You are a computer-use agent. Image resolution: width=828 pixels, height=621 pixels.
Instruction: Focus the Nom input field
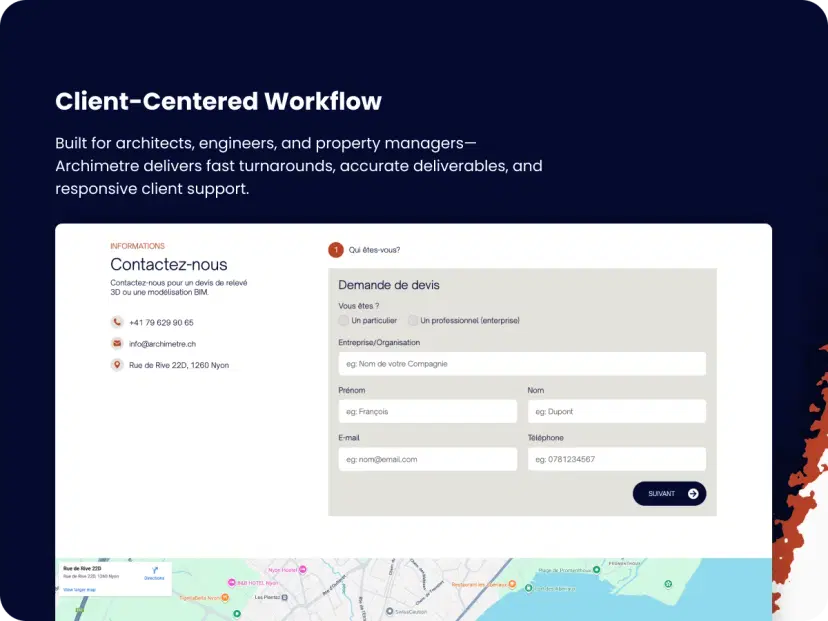[x=616, y=411]
